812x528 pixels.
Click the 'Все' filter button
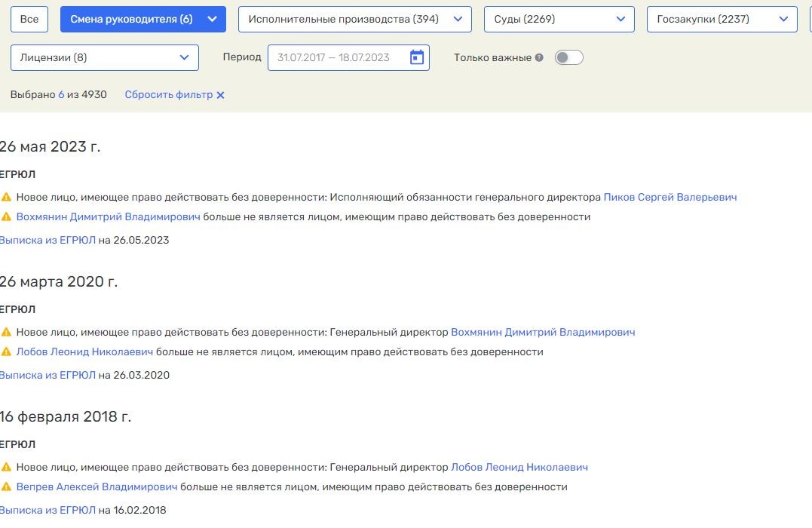click(x=29, y=19)
